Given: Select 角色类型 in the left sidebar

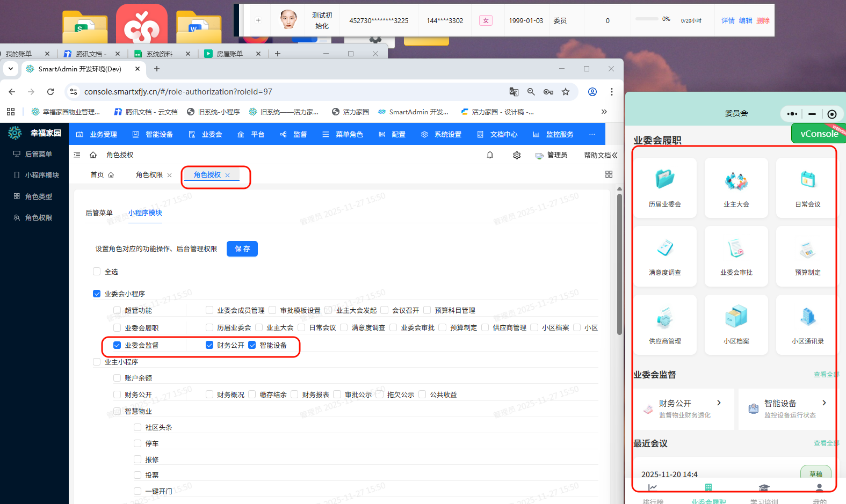Looking at the screenshot, I should (33, 196).
